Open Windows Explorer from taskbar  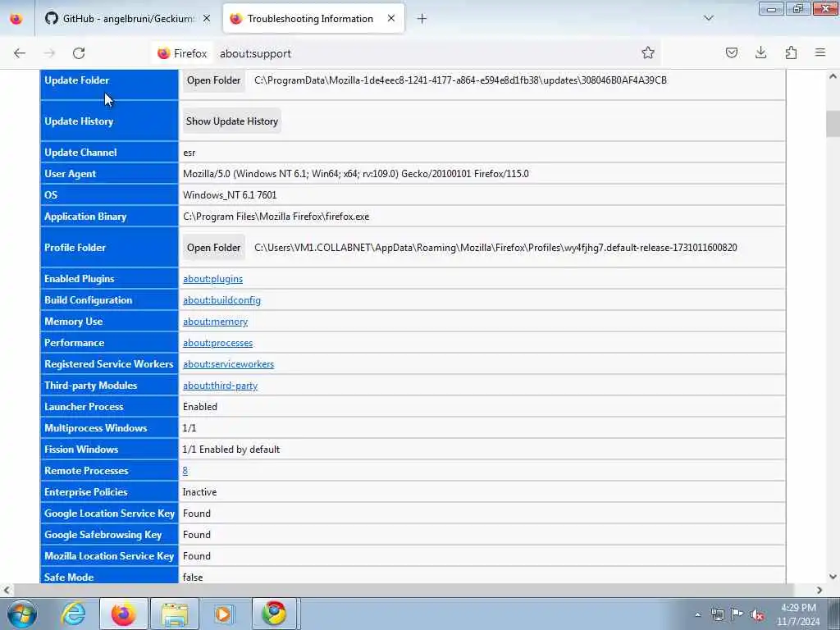click(174, 614)
